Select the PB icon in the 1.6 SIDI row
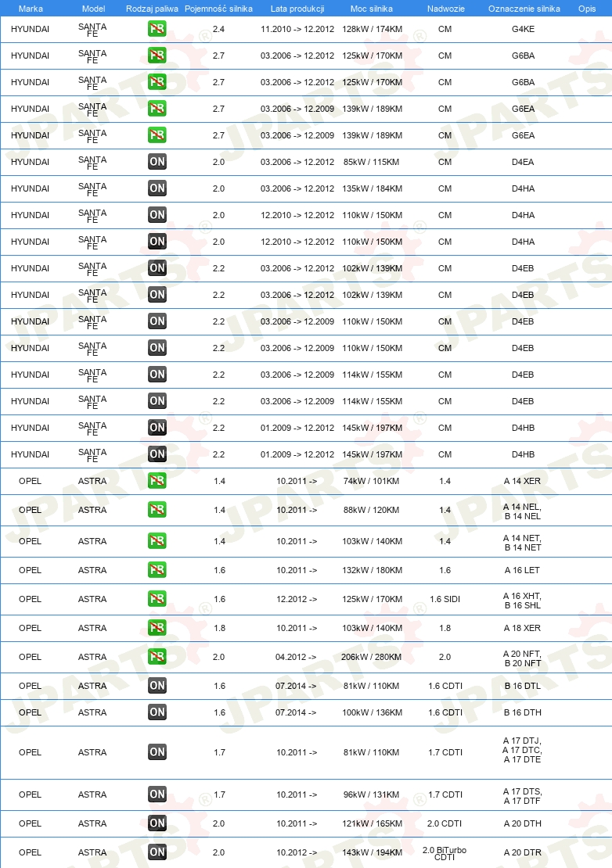Viewport: 612px width, 868px height. coord(157,599)
